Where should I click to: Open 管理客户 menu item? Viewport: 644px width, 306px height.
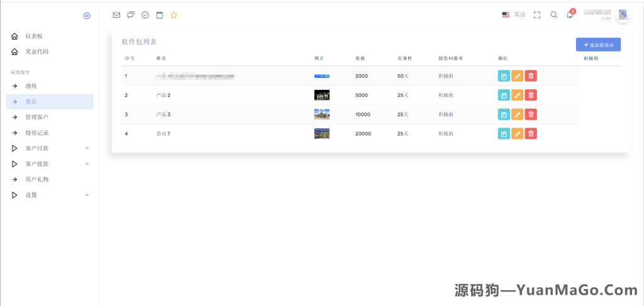[x=37, y=117]
